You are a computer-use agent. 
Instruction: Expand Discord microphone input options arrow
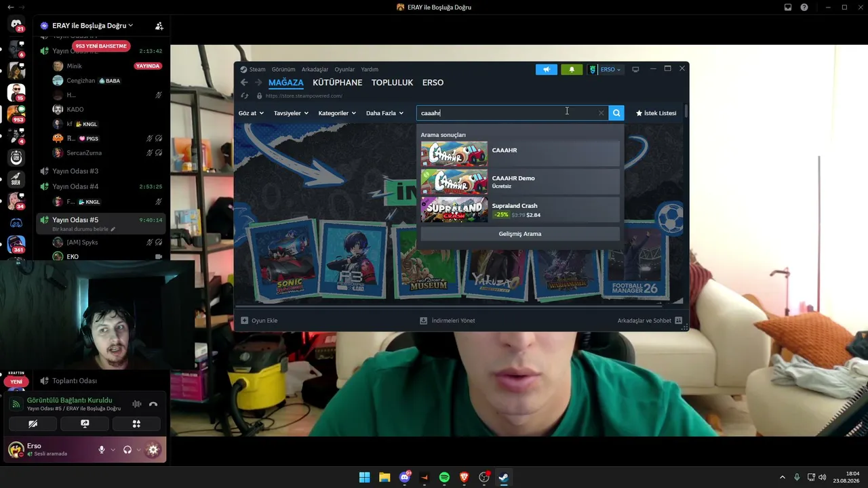click(x=113, y=449)
